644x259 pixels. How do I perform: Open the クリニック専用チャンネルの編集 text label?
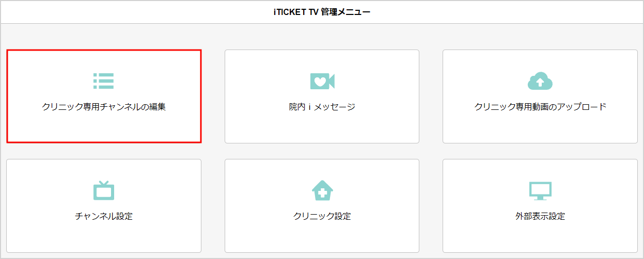[104, 107]
